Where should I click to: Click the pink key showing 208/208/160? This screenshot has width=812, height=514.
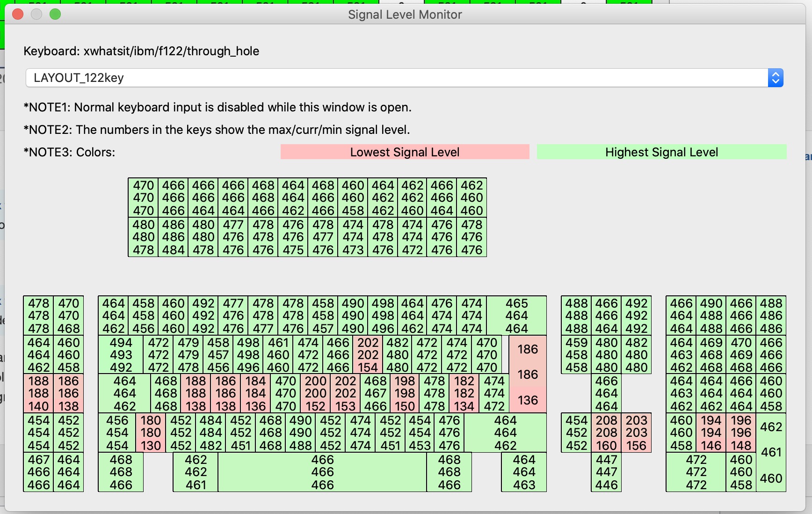tap(606, 433)
